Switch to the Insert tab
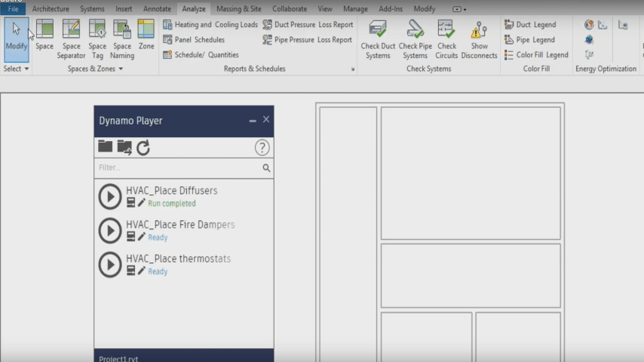644x362 pixels. click(x=124, y=8)
